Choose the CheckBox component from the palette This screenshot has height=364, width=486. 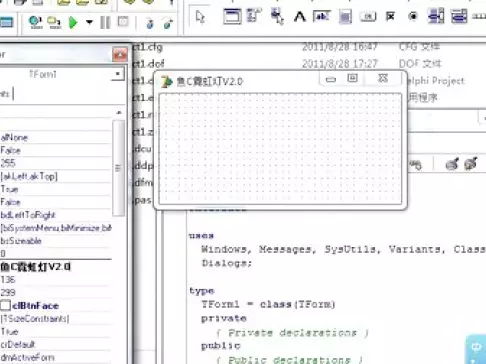390,16
